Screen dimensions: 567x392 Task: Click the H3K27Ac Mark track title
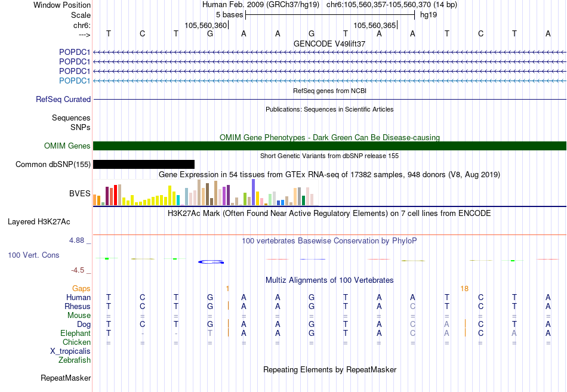(329, 214)
